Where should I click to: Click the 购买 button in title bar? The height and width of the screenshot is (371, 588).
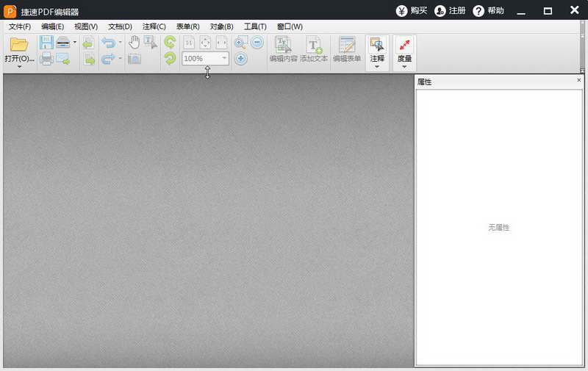click(412, 11)
